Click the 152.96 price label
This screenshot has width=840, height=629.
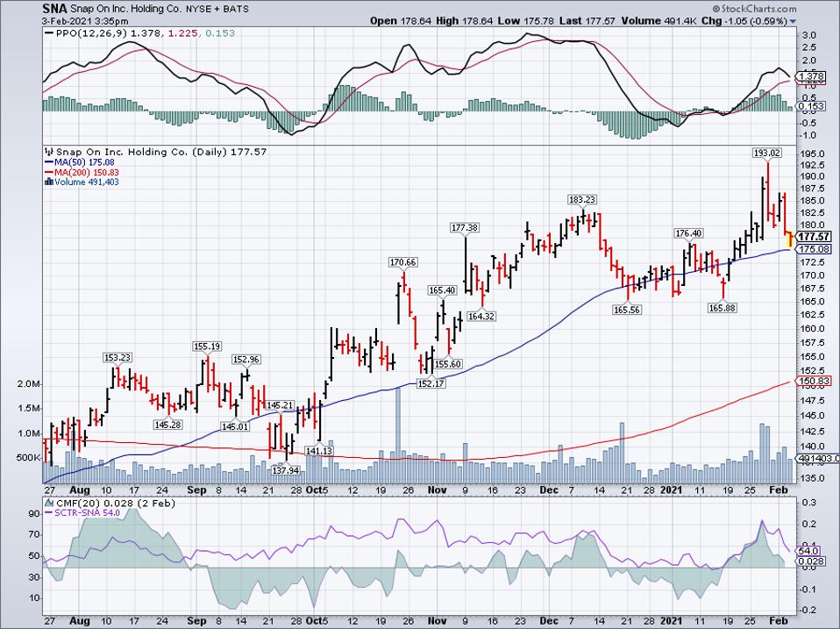pos(246,360)
